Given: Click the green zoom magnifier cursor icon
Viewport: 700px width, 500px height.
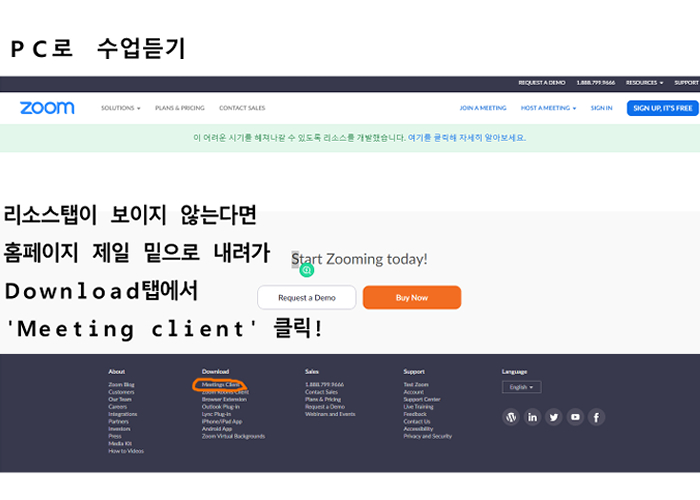Looking at the screenshot, I should [x=307, y=270].
